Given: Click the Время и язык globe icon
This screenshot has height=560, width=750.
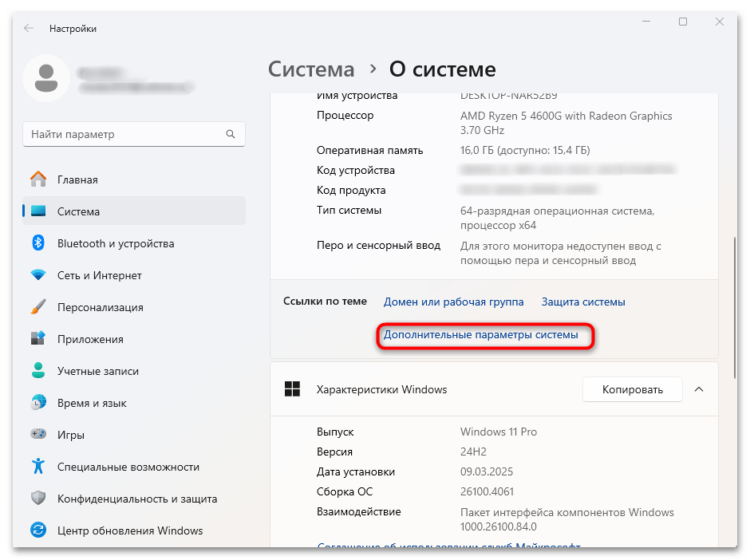Looking at the screenshot, I should pos(37,403).
